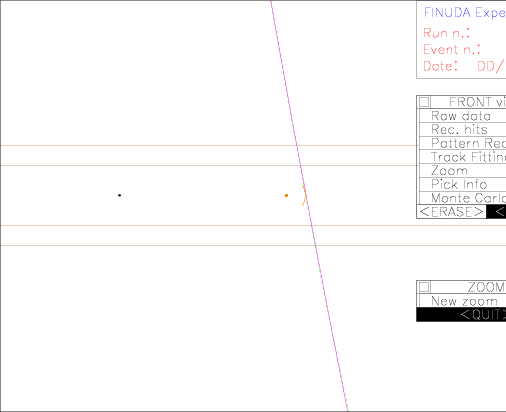Tick the checkbox beside FRONT view title
The width and height of the screenshot is (506, 412).
click(424, 102)
